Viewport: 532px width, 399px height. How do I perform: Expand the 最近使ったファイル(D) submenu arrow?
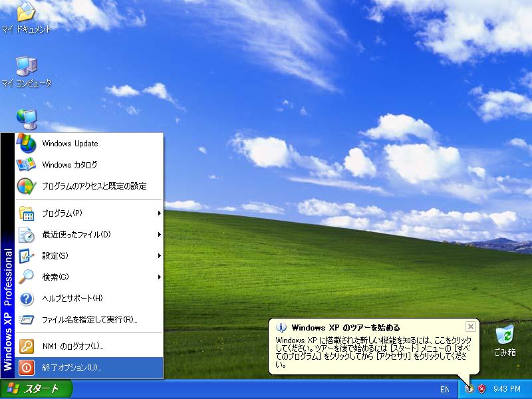[159, 235]
